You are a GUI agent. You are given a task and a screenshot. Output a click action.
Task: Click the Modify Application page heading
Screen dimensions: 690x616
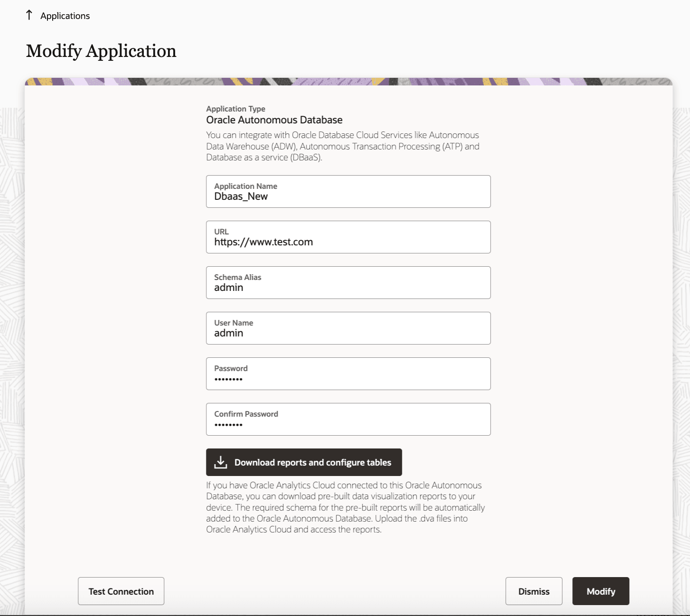101,51
